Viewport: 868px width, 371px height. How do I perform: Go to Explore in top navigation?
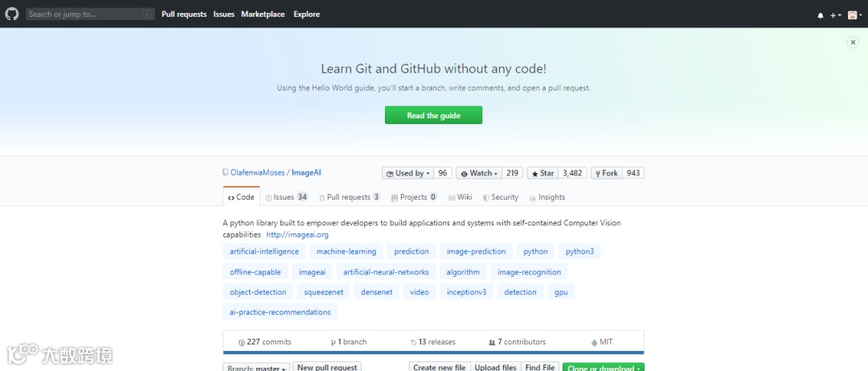click(307, 14)
